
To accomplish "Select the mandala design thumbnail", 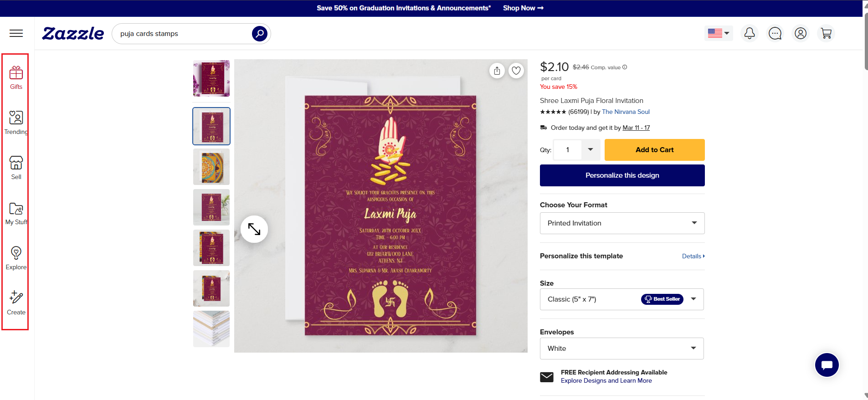I will (211, 167).
